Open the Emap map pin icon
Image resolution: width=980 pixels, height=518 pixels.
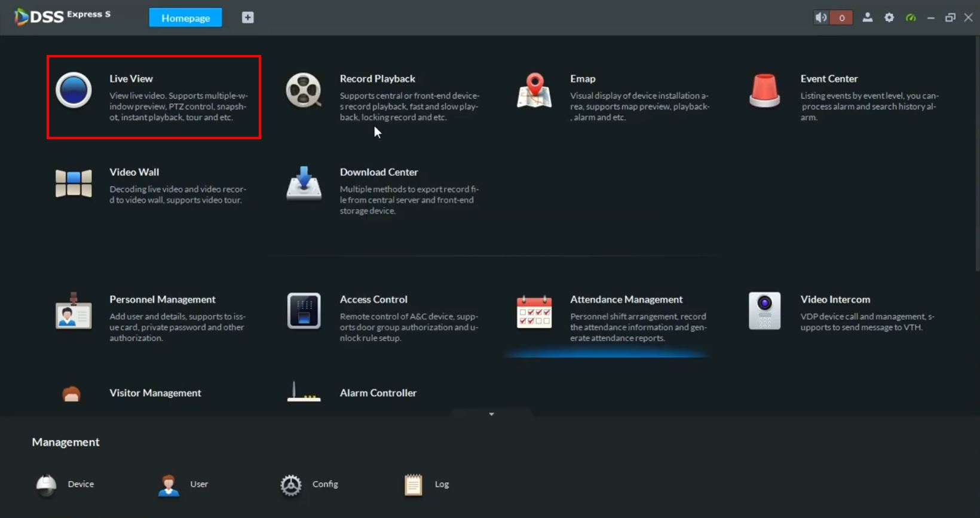[534, 90]
